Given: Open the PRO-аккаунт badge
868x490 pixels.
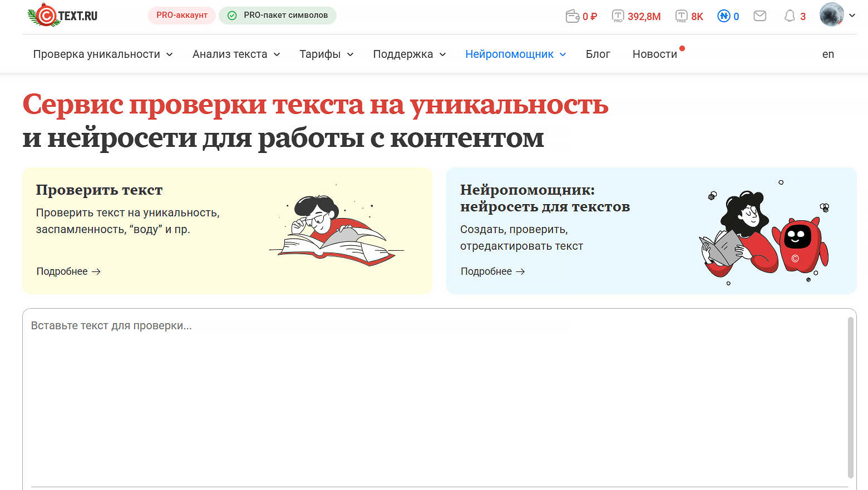Looking at the screenshot, I should (x=181, y=16).
